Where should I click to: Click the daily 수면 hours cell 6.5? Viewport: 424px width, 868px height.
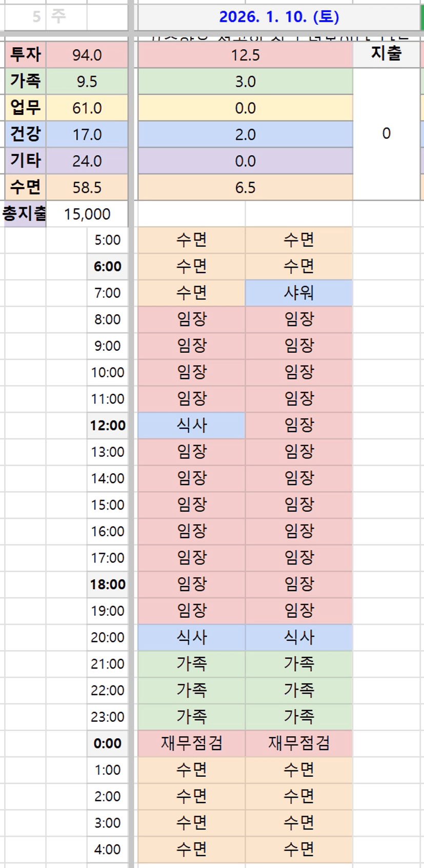click(x=245, y=188)
